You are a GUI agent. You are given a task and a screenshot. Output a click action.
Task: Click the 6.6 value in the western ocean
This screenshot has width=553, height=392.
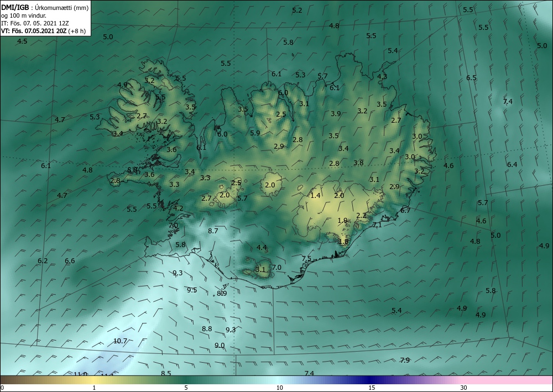pos(70,260)
